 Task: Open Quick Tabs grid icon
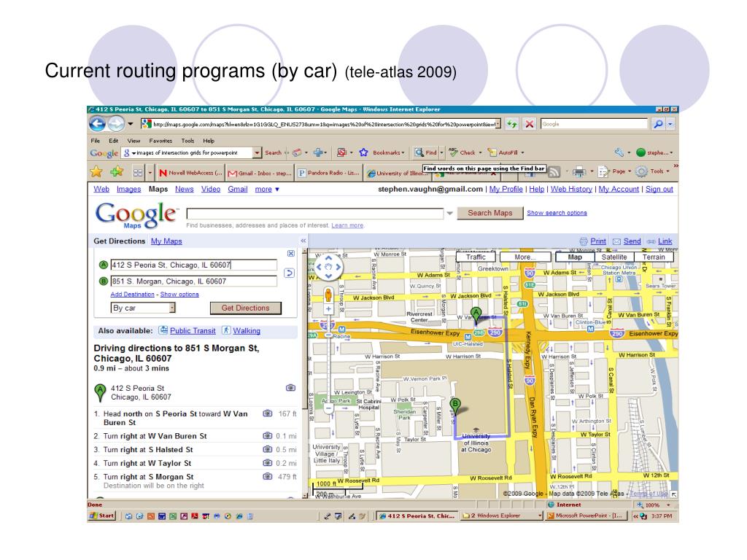138,172
